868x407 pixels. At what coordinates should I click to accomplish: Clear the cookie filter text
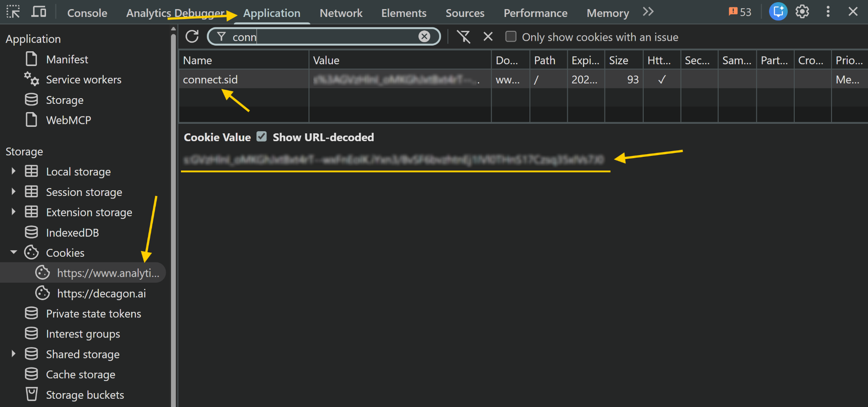[424, 36]
